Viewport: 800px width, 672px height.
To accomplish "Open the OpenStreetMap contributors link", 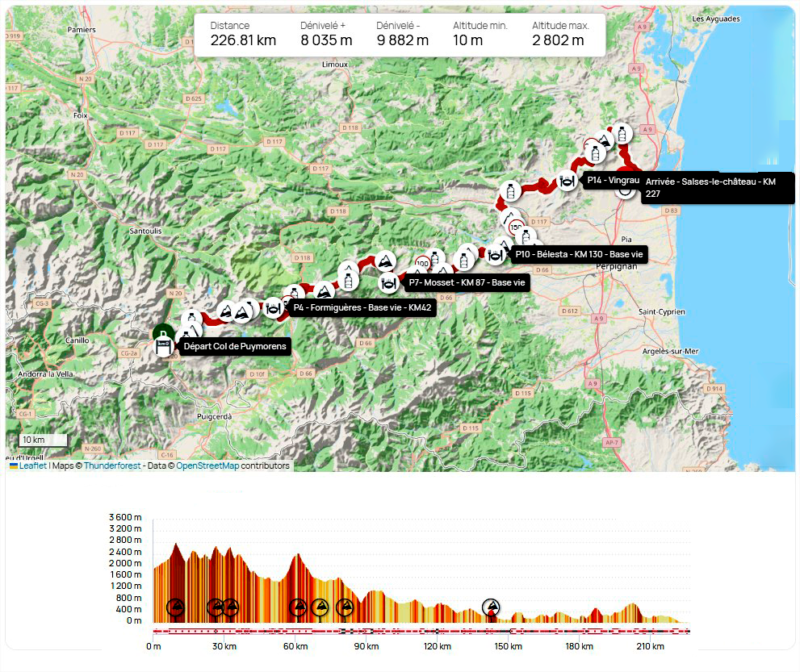I will [x=207, y=465].
